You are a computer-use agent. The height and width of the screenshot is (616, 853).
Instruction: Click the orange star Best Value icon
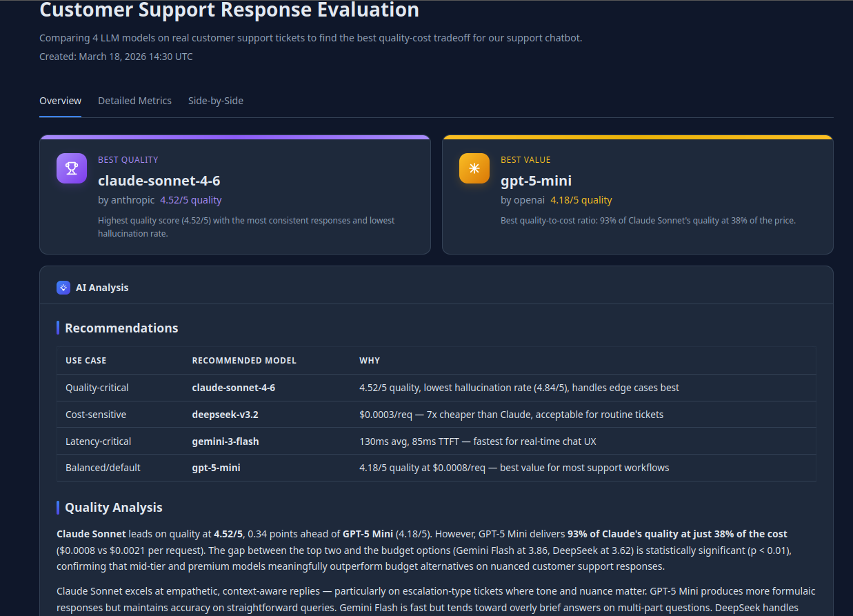[474, 168]
